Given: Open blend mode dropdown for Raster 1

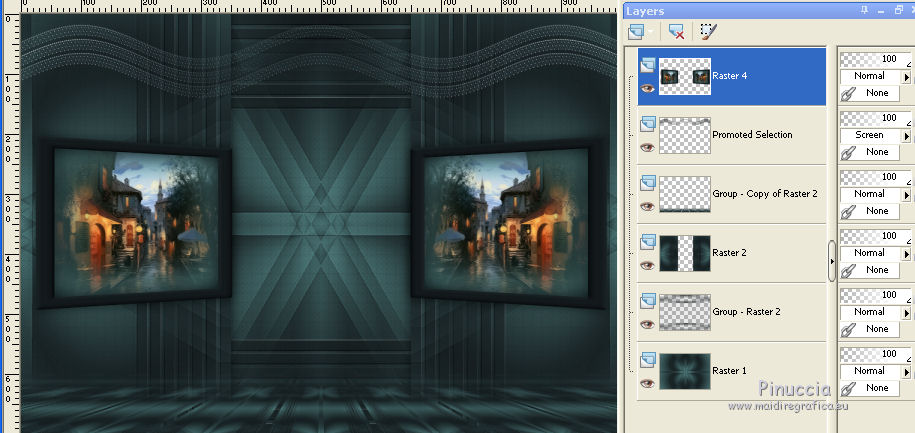Looking at the screenshot, I should 906,371.
